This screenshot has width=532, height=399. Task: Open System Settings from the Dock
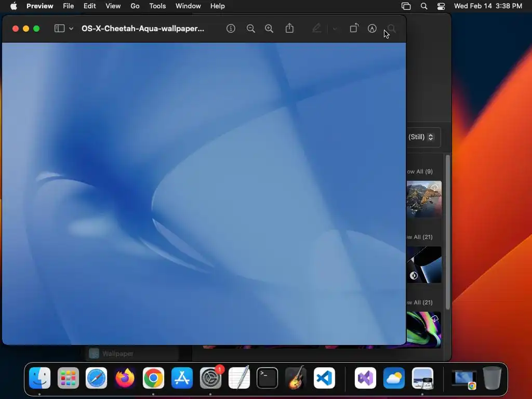point(210,378)
